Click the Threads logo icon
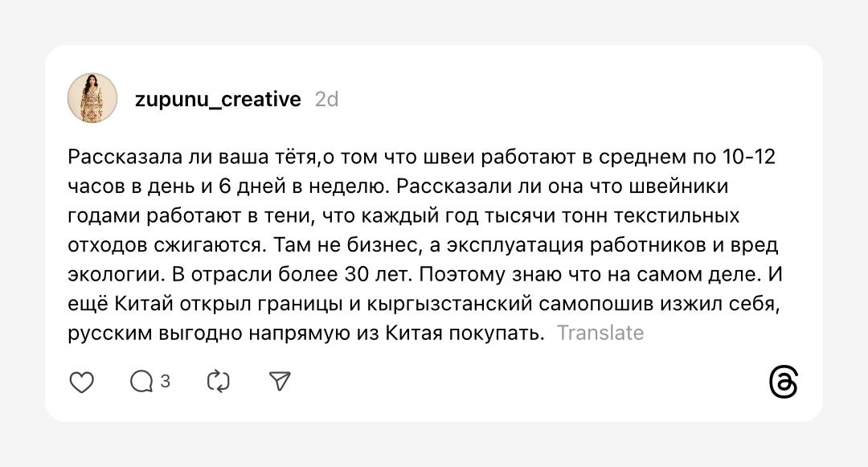The image size is (868, 467). (x=784, y=383)
